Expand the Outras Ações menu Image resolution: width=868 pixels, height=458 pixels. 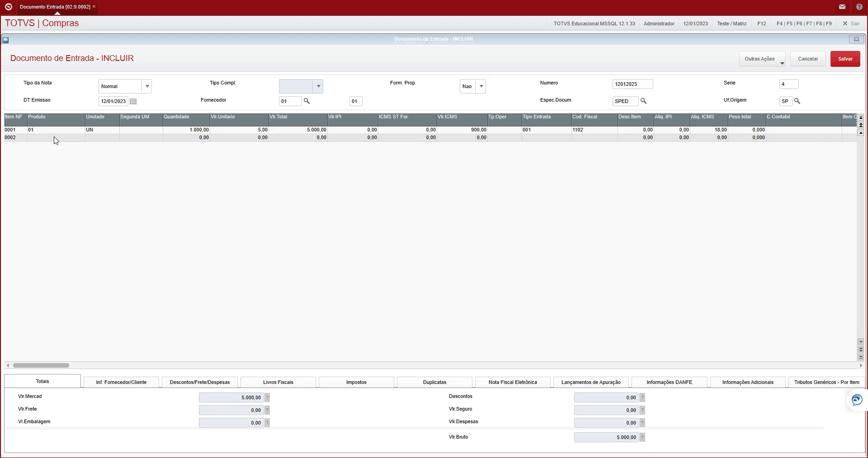(762, 59)
